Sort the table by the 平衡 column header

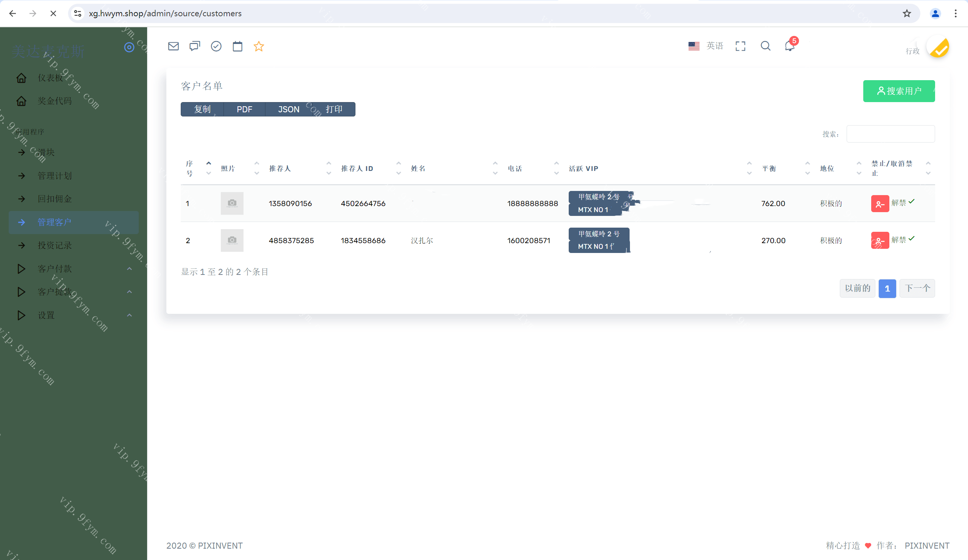[769, 169]
